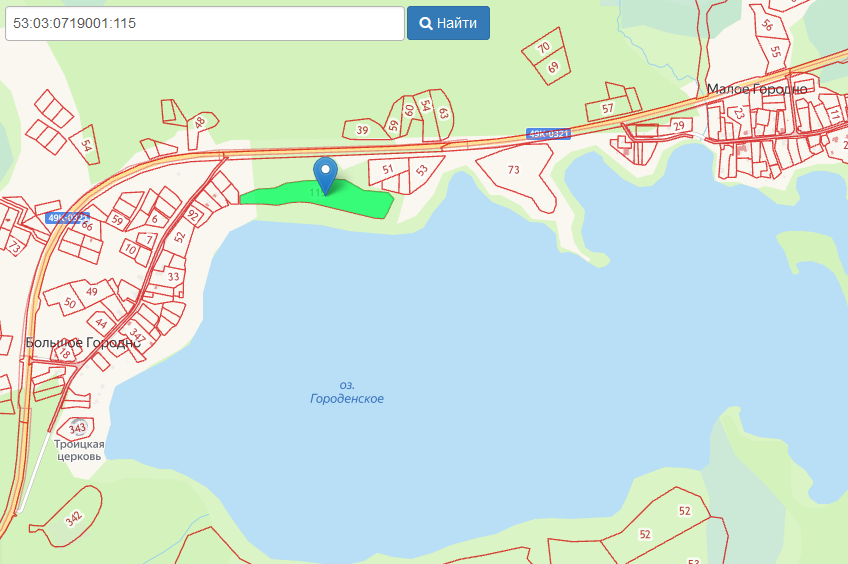This screenshot has width=848, height=564.
Task: Click the Большое Городно village label
Action: tap(83, 342)
